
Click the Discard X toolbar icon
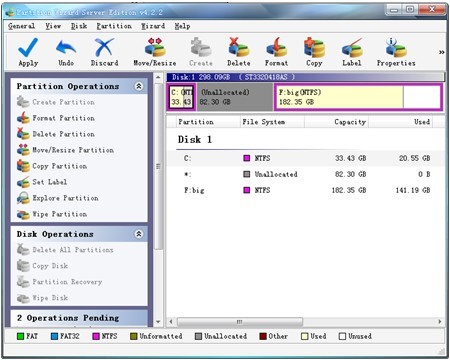pyautogui.click(x=104, y=47)
